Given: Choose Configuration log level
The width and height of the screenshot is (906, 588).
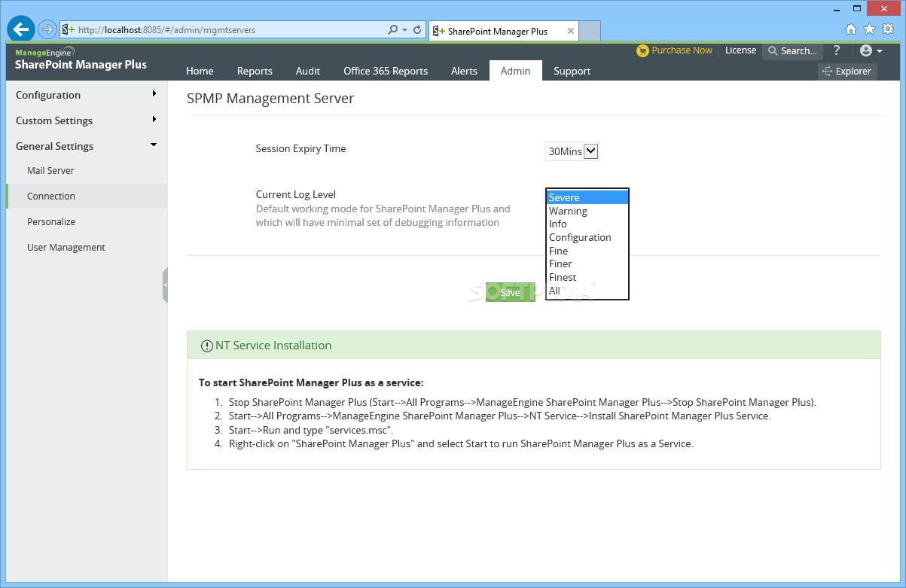Looking at the screenshot, I should tap(587, 237).
